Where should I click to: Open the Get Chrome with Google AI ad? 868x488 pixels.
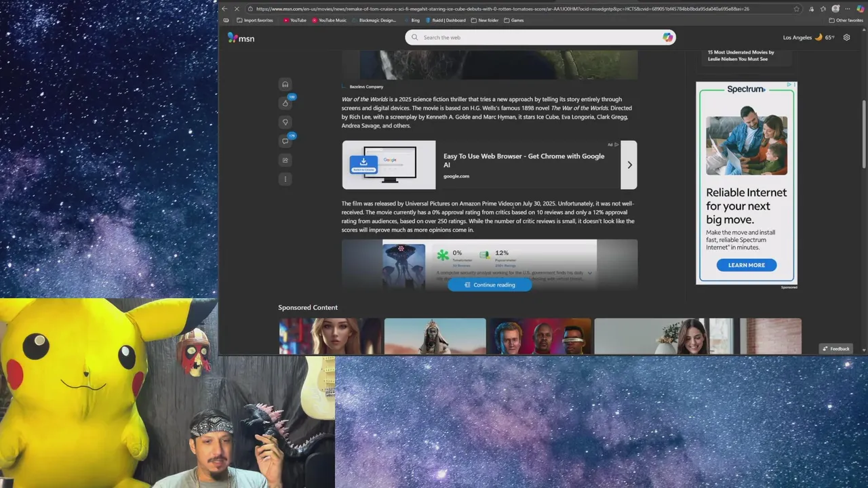[x=524, y=160]
